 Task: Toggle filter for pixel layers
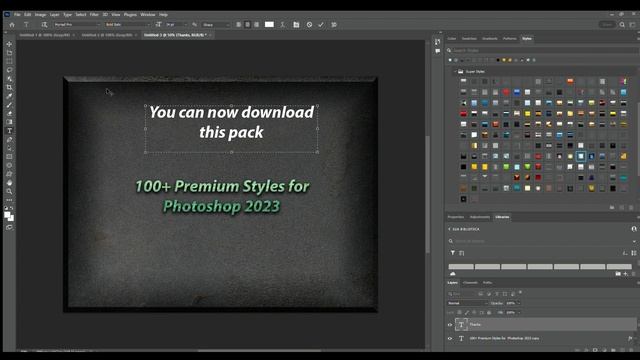tap(481, 294)
